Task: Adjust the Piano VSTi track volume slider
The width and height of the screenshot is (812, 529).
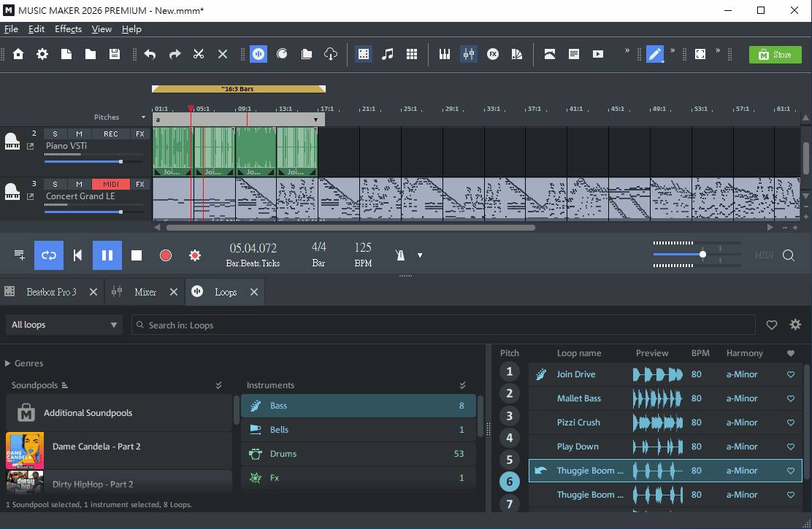Action: 120,161
